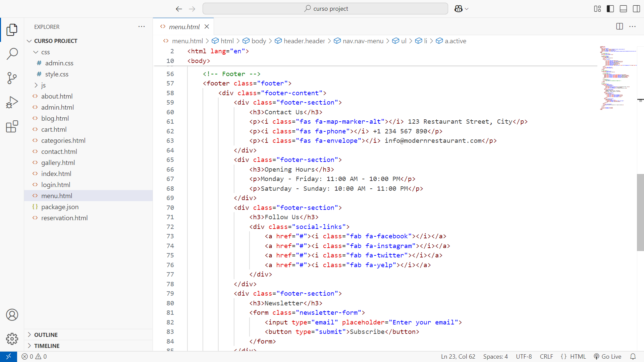Image resolution: width=644 pixels, height=362 pixels.
Task: Open admin.html in explorer
Action: [89, 107]
